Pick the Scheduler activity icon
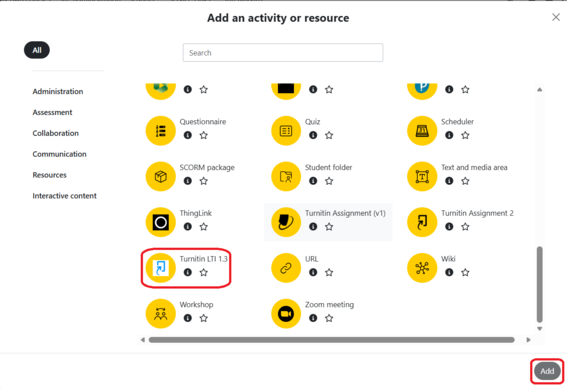Image resolution: width=567 pixels, height=388 pixels. pos(422,131)
